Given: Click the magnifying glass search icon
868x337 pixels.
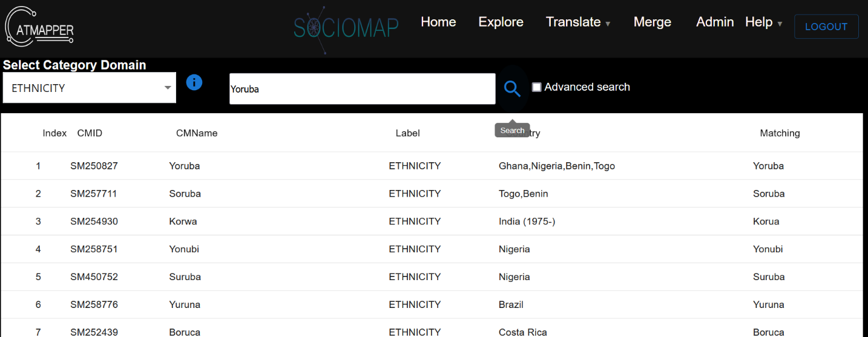Looking at the screenshot, I should (x=512, y=89).
